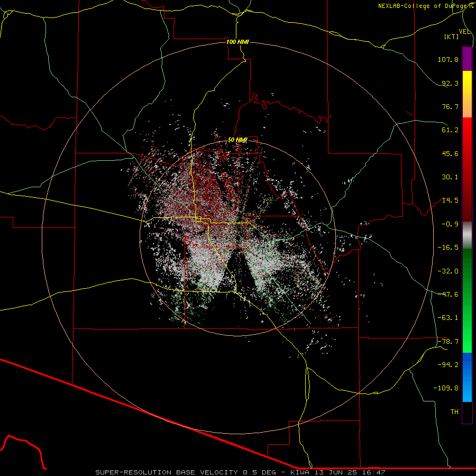Click the blue segment of the color bar

click(467, 377)
